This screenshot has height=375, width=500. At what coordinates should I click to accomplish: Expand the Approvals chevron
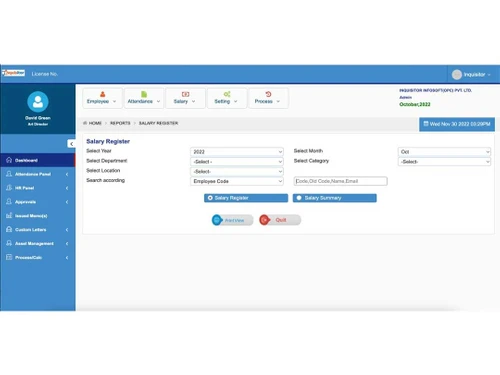click(x=67, y=202)
